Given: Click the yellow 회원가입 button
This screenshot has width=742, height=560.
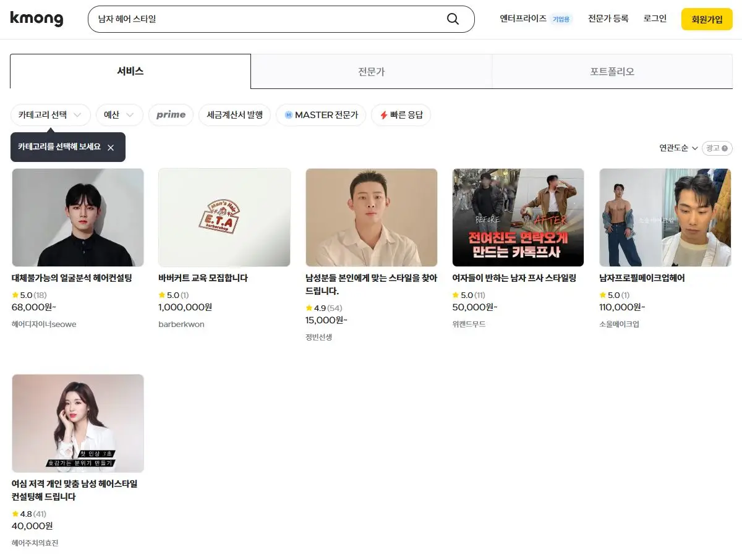Looking at the screenshot, I should click(706, 19).
